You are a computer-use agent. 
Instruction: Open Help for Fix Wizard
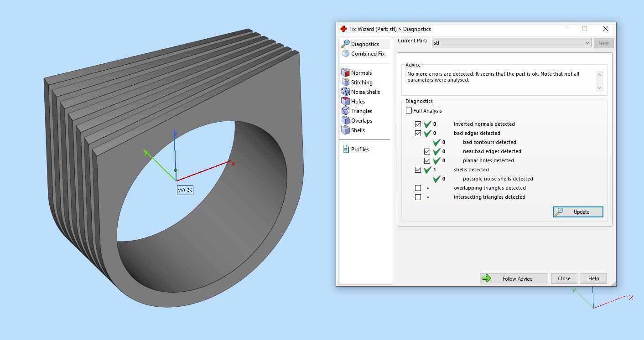tap(593, 278)
